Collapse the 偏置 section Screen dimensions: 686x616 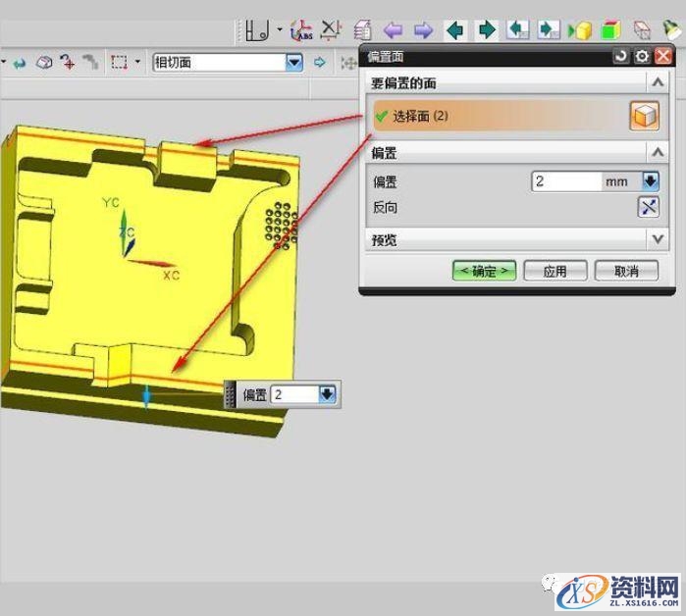click(x=659, y=152)
